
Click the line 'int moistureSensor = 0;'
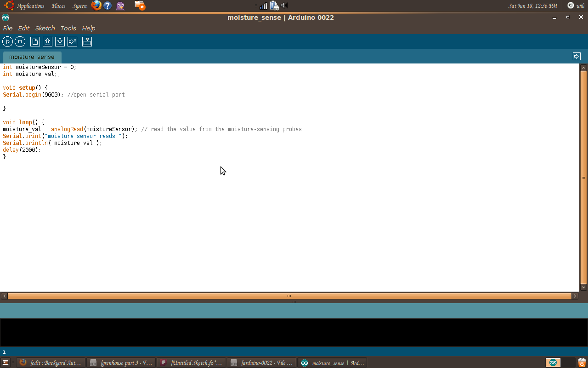40,67
